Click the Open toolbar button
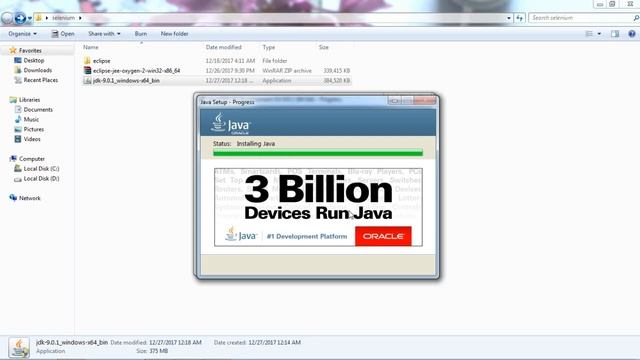This screenshot has height=360, width=640. click(x=63, y=34)
